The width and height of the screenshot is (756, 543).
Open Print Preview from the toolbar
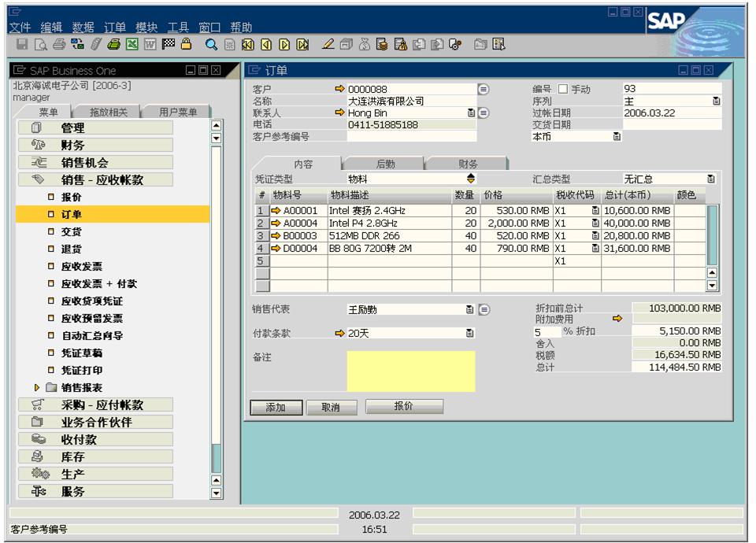coord(40,45)
